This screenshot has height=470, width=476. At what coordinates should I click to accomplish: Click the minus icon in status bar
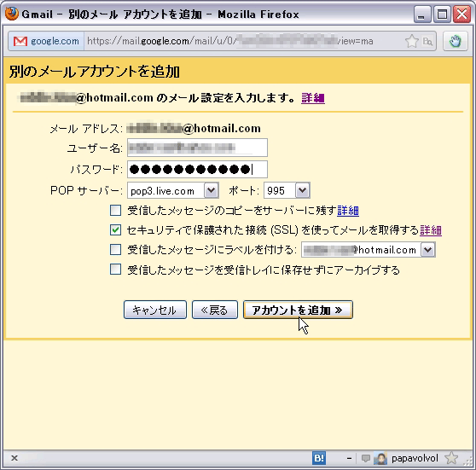[x=349, y=458]
